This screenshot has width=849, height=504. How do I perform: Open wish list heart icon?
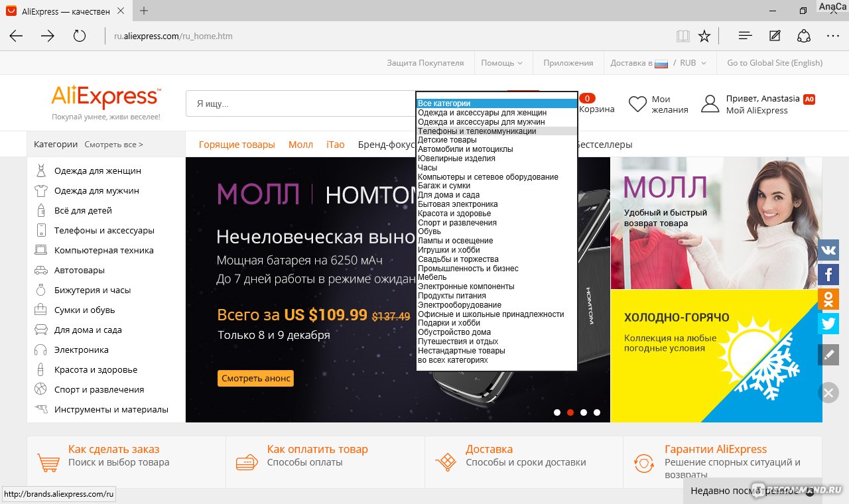point(637,104)
